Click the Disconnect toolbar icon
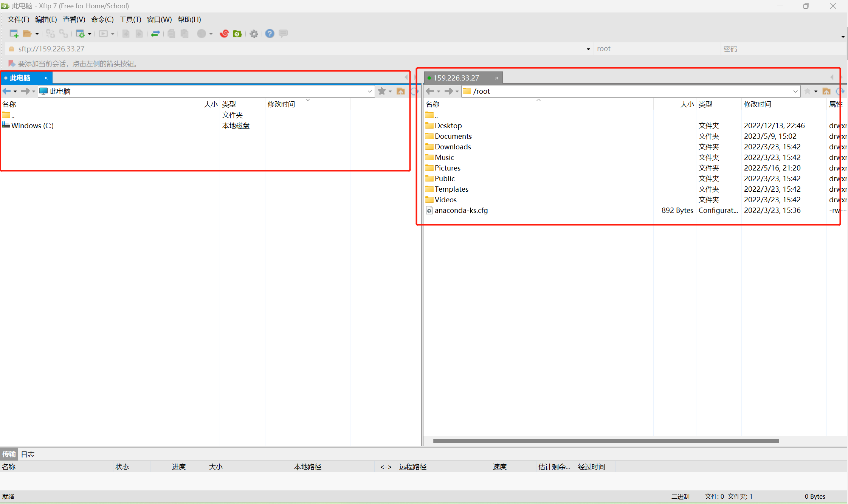This screenshot has width=848, height=504. point(64,34)
